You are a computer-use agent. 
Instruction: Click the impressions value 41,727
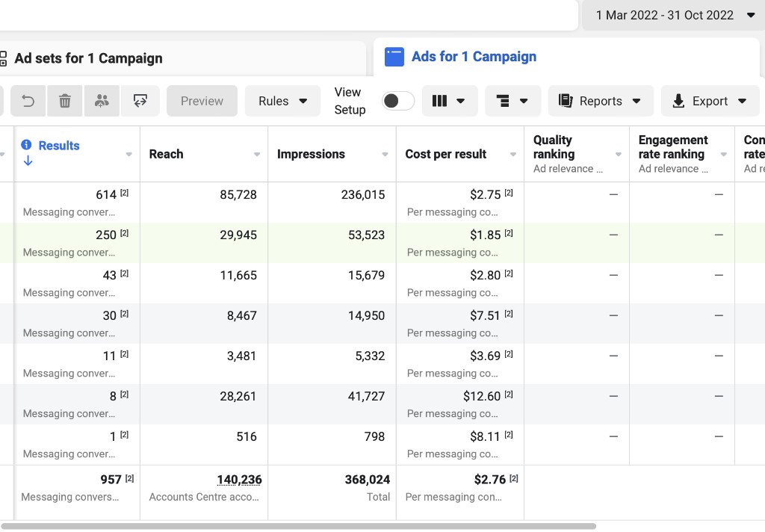(366, 396)
